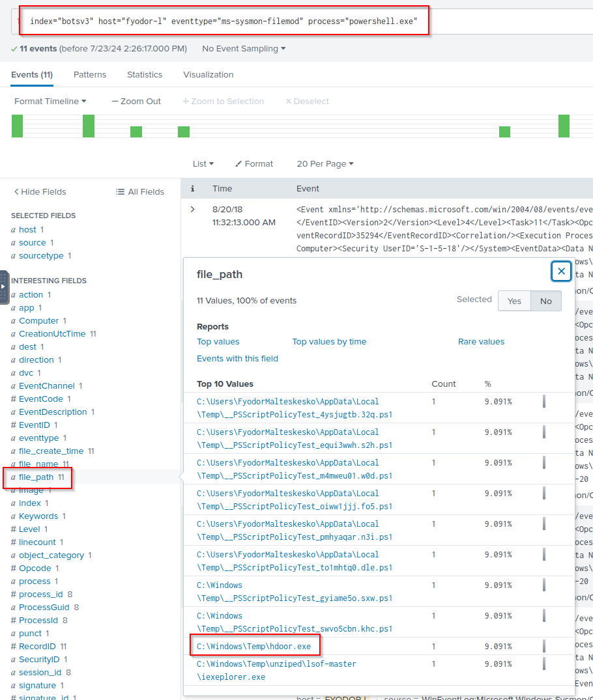Click the Hide Fields chevron
Viewport: 593px width, 700px height.
pyautogui.click(x=16, y=192)
